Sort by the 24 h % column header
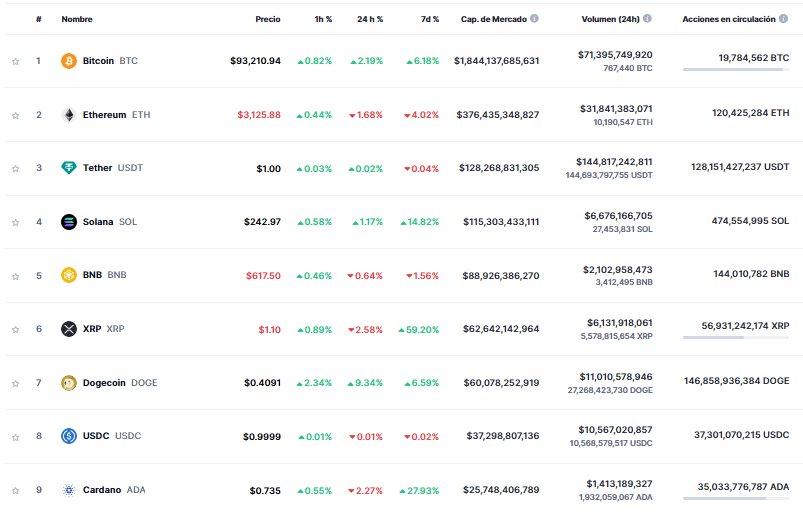803x512 pixels. (x=370, y=19)
